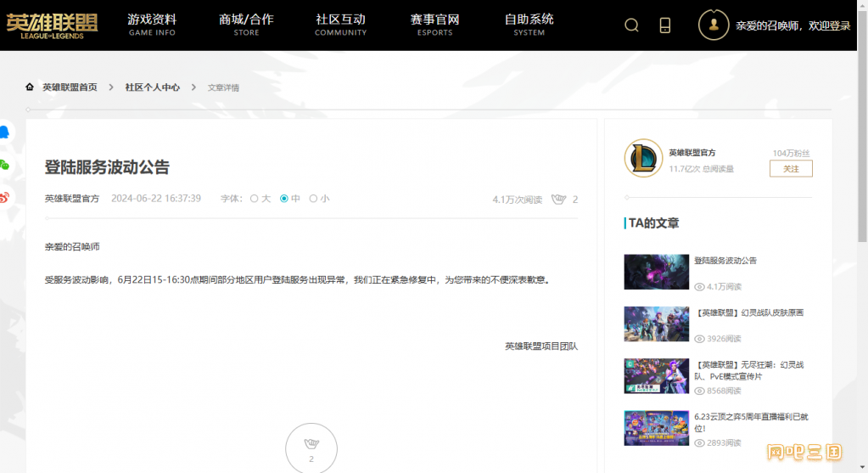Click the date 2024-06-22 16:37:39

(x=156, y=198)
